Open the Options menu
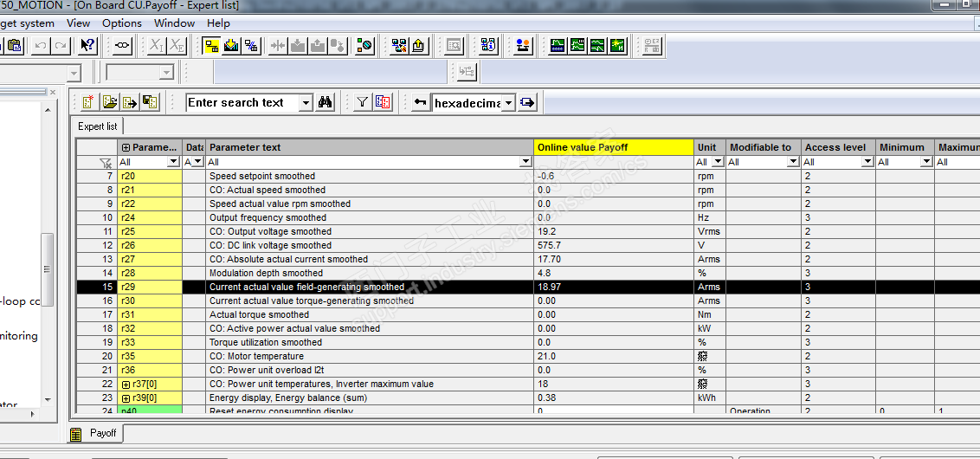980x459 pixels. (x=122, y=23)
